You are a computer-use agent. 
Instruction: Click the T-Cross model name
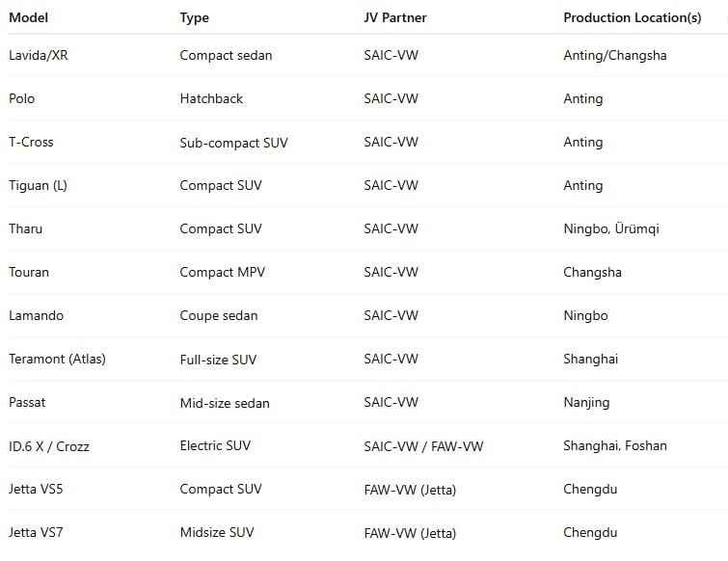pos(31,142)
